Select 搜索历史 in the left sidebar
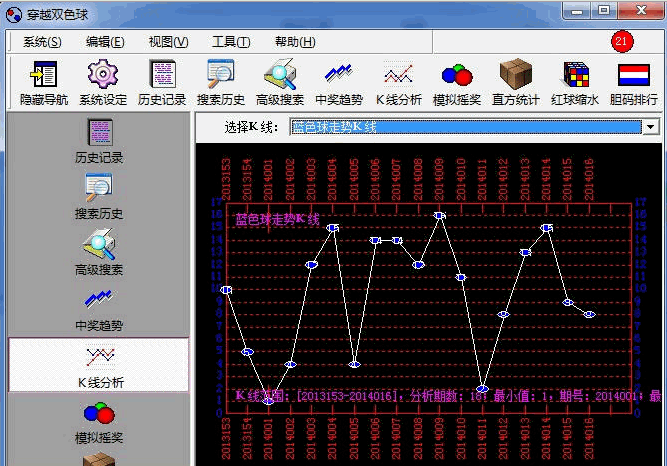667x466 pixels. pos(99,197)
